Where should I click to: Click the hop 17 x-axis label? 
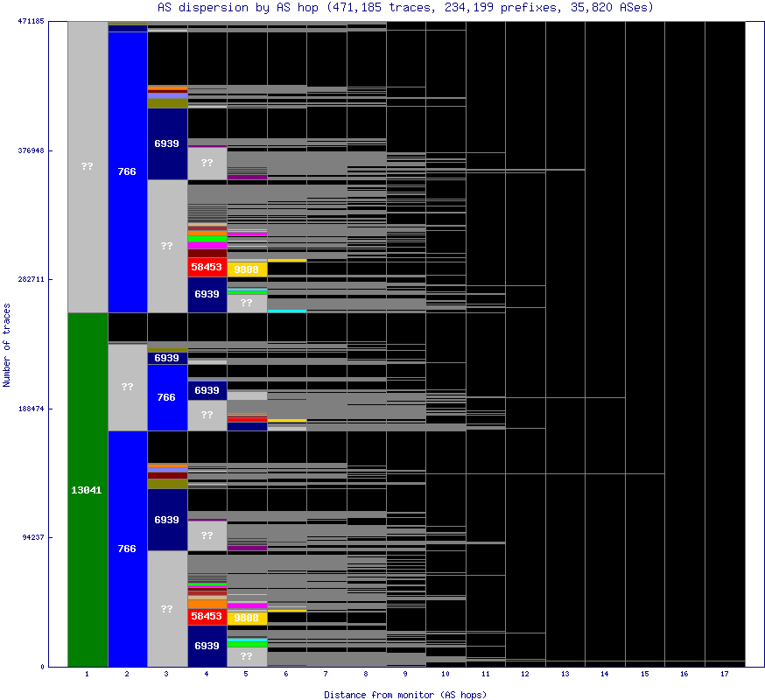(x=726, y=675)
